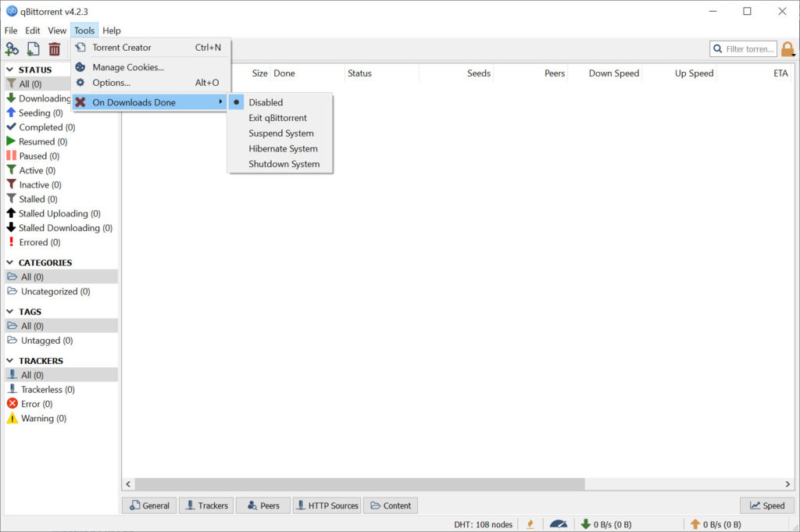Click the red X On Downloads Done icon

pyautogui.click(x=80, y=102)
